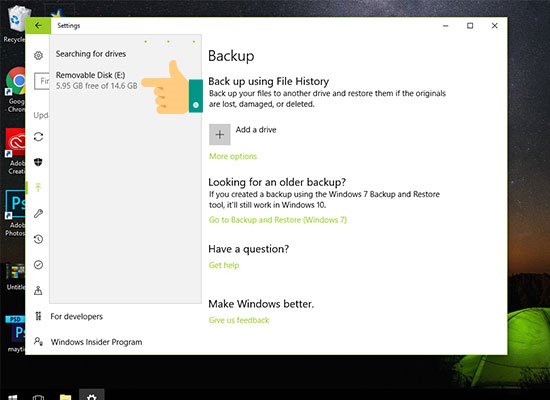
Task: Open For developers settings page
Action: [76, 316]
